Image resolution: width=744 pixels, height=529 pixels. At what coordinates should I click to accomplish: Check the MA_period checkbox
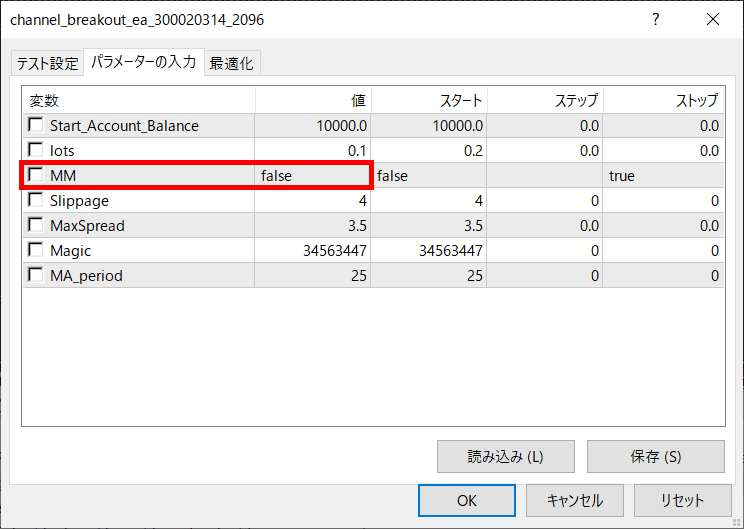(x=36, y=275)
